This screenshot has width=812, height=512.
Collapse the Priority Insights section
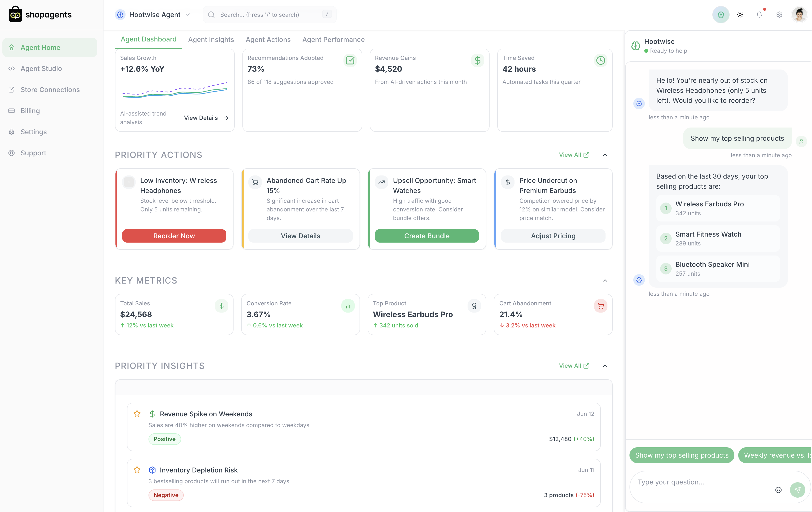pyautogui.click(x=605, y=366)
